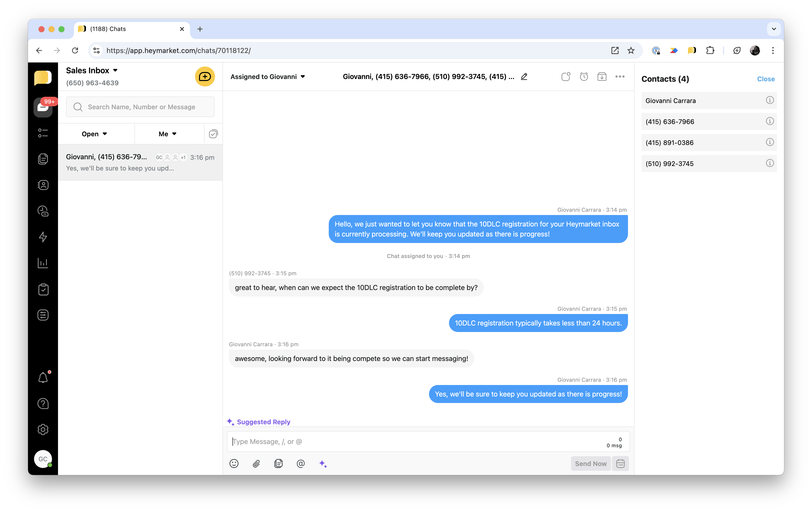Viewport: 812px width, 512px height.
Task: Click the browser tab list chevron
Action: [x=774, y=29]
